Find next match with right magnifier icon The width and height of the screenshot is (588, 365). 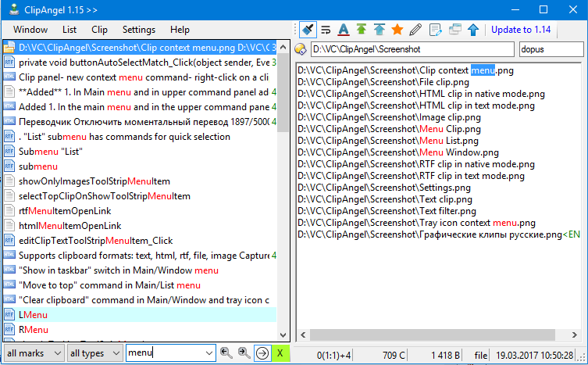[x=244, y=353]
